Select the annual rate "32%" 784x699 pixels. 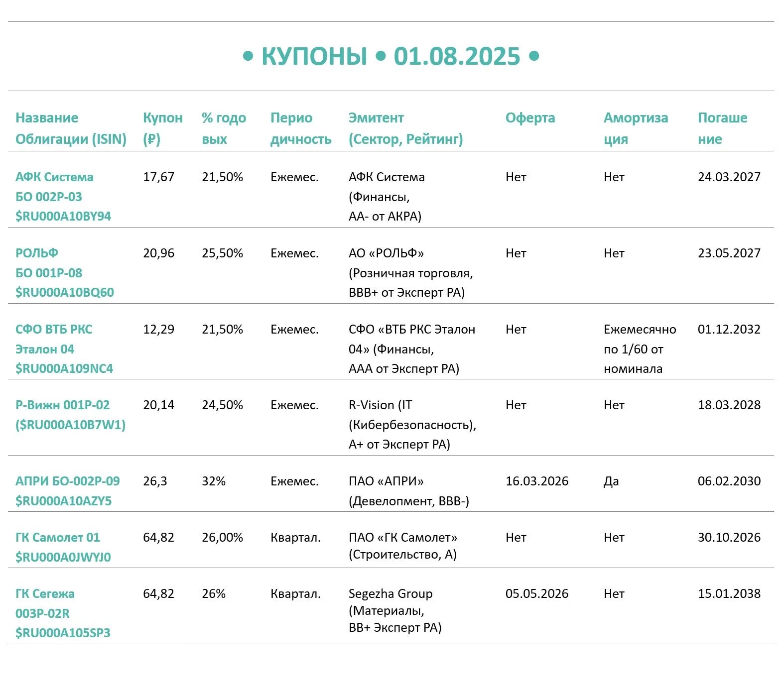214,481
